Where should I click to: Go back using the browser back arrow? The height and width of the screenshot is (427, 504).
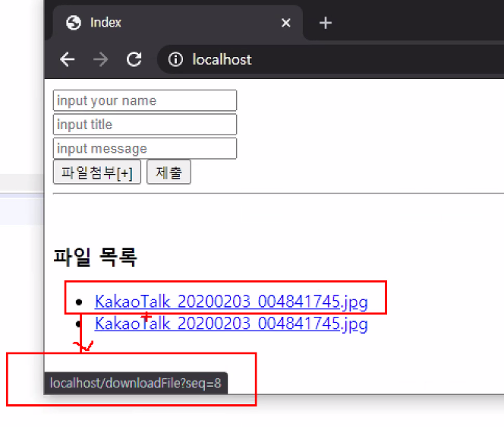pyautogui.click(x=68, y=59)
